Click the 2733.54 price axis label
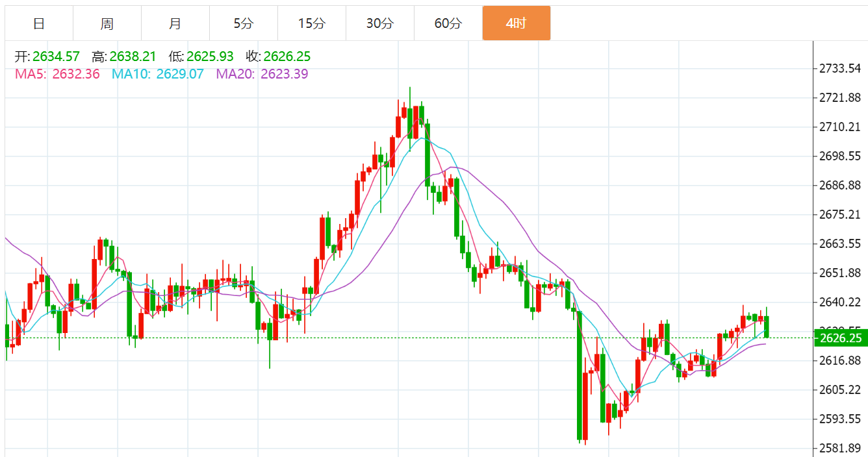The image size is (868, 457). click(840, 69)
